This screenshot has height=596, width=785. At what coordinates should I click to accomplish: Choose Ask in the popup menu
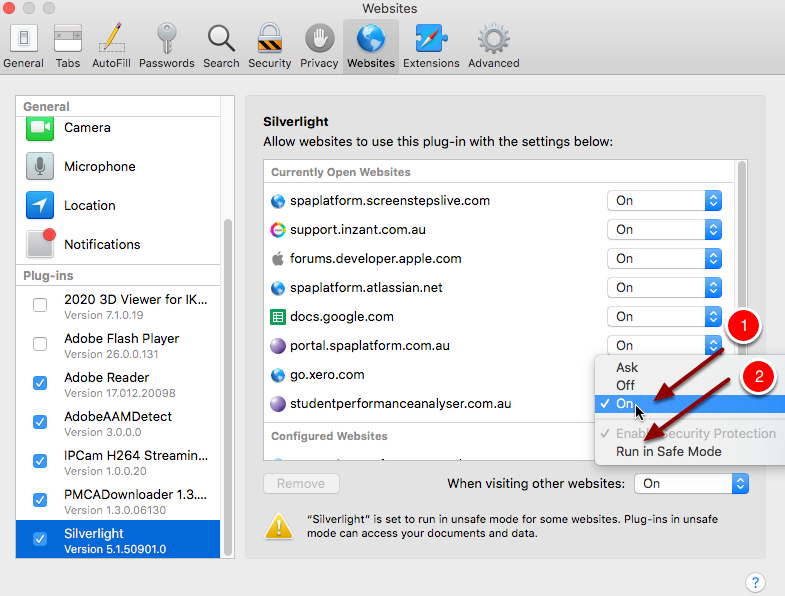tap(690, 368)
